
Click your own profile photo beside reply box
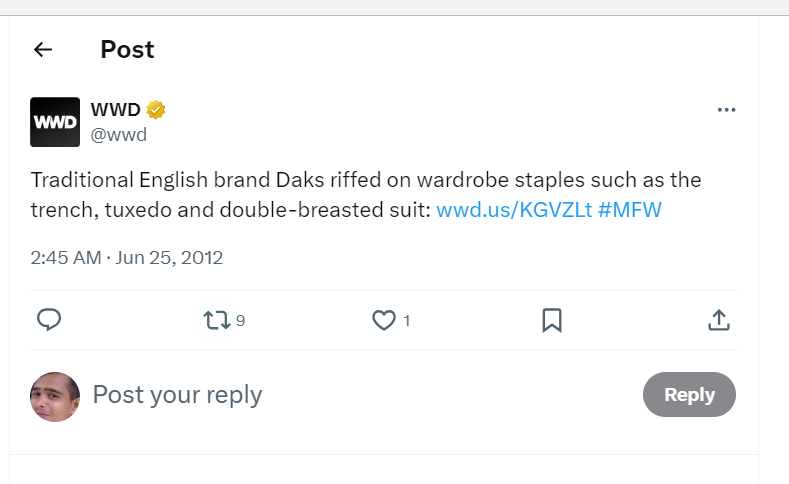(55, 396)
